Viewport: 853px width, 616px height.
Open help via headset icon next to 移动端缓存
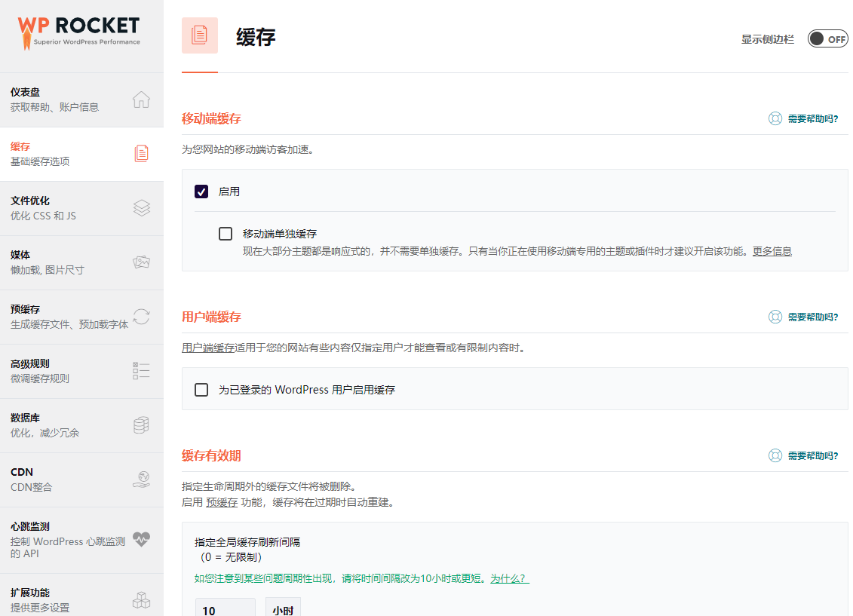pyautogui.click(x=775, y=118)
